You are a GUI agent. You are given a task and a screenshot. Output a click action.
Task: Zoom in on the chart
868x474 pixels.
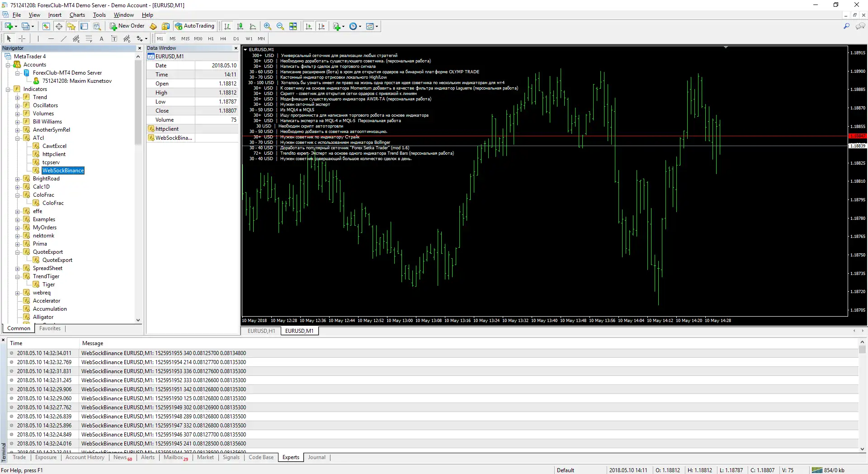click(x=268, y=26)
